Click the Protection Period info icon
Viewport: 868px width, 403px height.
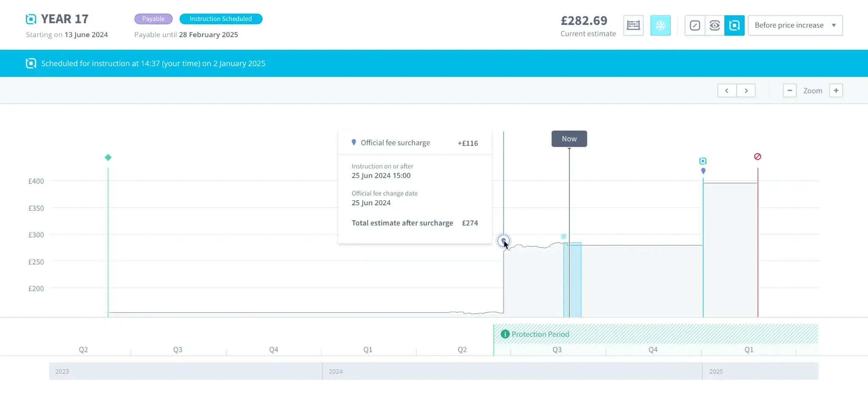(x=505, y=334)
